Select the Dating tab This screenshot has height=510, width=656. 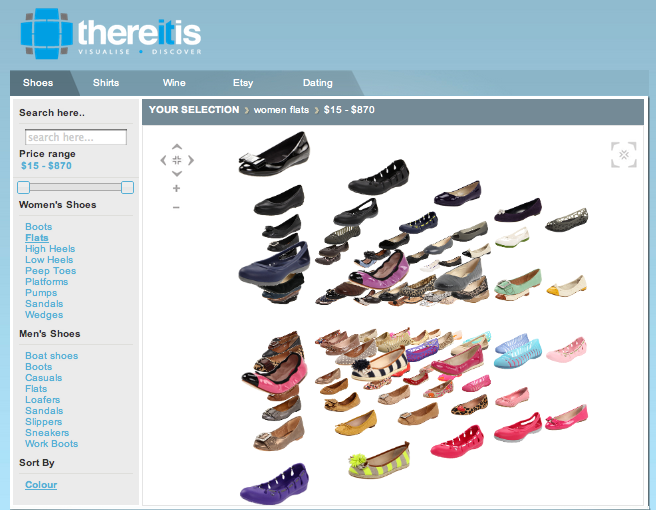(x=317, y=83)
